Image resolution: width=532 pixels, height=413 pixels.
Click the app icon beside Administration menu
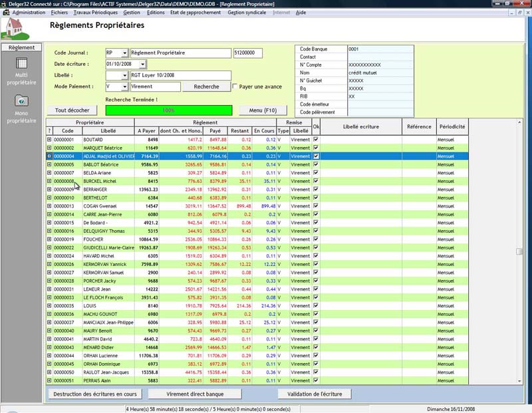click(6, 12)
